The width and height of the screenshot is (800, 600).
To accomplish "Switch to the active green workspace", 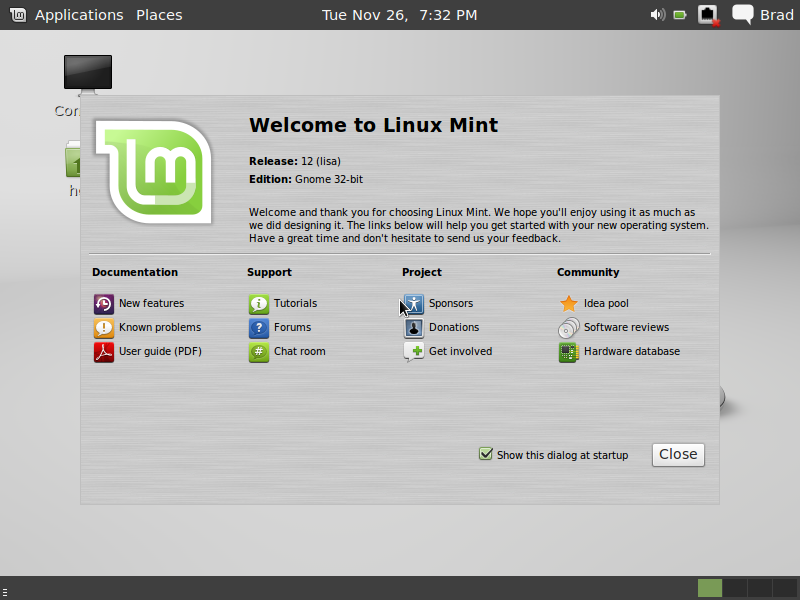I will point(710,588).
